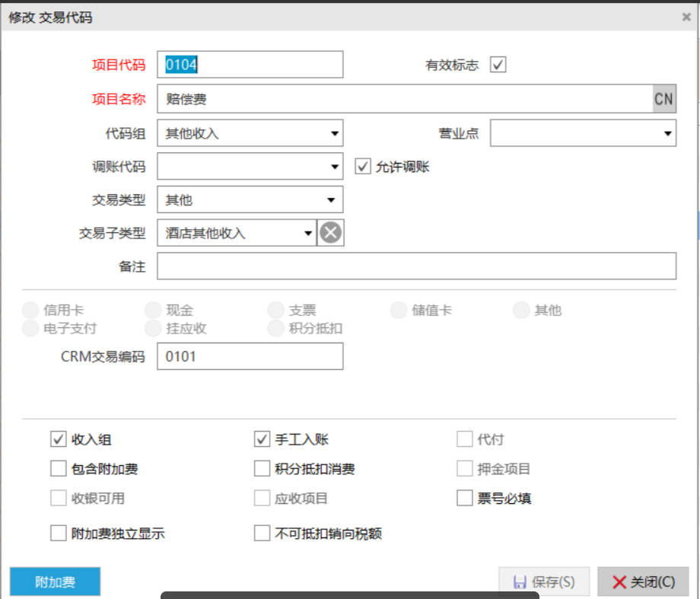Clear the 交易子类型 selection with the X icon

[330, 233]
